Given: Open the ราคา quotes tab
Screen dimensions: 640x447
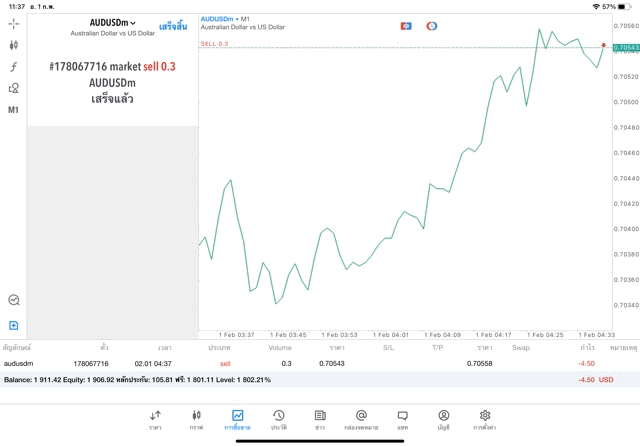Looking at the screenshot, I should (x=155, y=420).
